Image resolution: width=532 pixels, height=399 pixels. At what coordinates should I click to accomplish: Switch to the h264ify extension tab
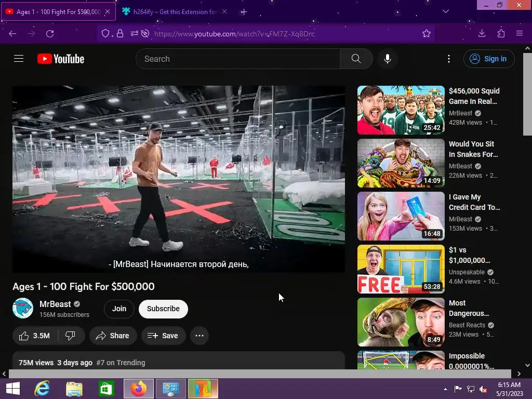(x=175, y=11)
